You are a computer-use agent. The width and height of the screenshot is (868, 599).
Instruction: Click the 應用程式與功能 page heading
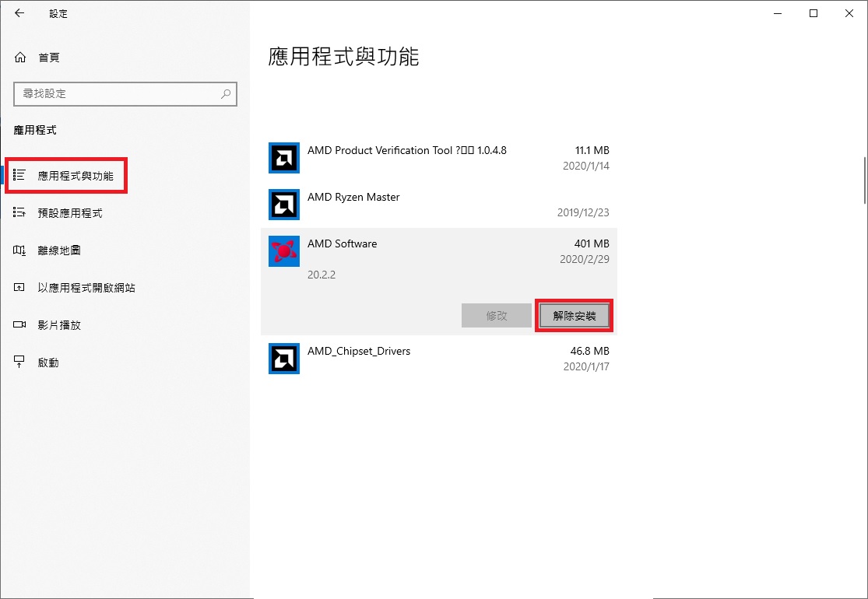(x=344, y=57)
